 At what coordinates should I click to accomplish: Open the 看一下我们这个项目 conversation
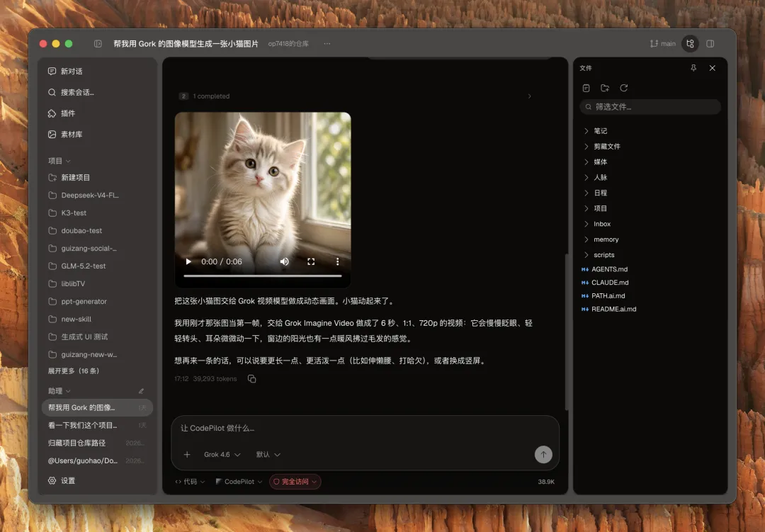pos(98,425)
